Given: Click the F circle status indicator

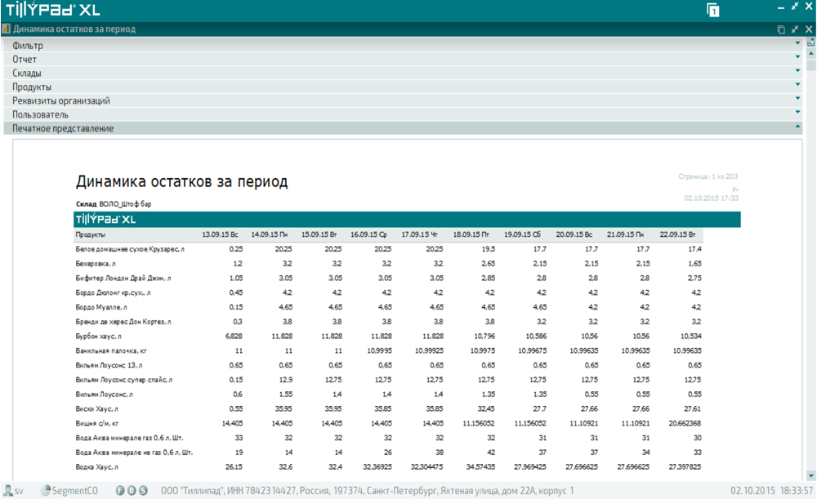Looking at the screenshot, I should [119, 491].
